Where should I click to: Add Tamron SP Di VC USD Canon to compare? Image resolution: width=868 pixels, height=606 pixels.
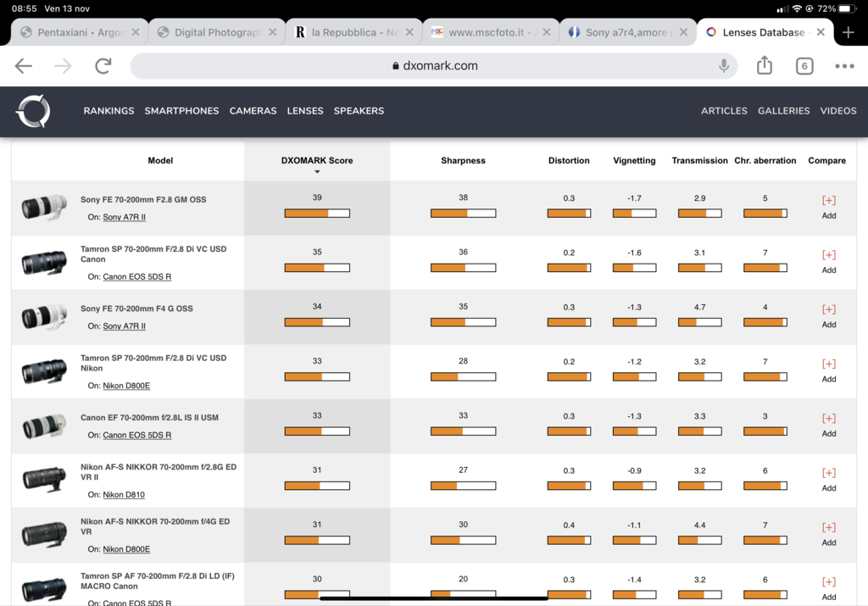829,261
